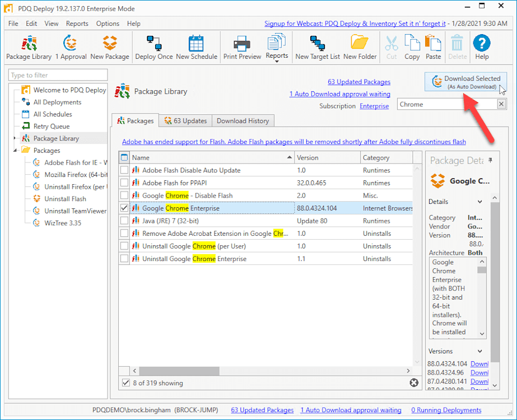Sort by Name column header

(x=212, y=157)
